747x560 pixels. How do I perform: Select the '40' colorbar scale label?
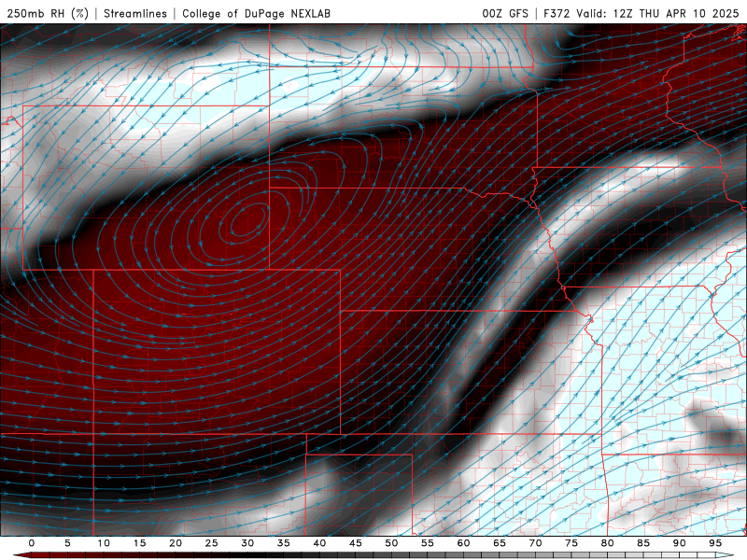tap(319, 543)
